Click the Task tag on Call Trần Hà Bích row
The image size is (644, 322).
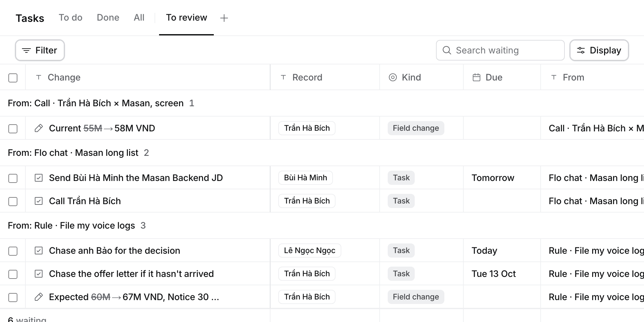(x=401, y=201)
